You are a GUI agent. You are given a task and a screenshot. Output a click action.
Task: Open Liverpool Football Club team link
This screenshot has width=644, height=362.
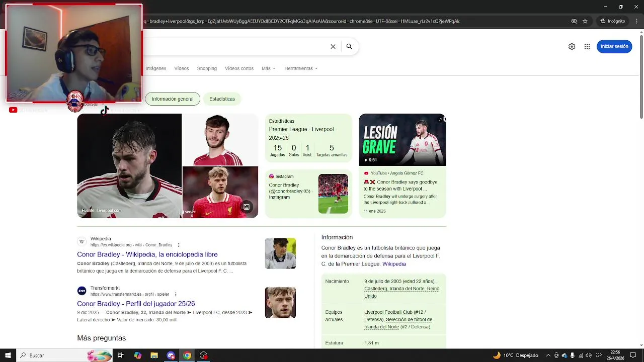pos(388,312)
